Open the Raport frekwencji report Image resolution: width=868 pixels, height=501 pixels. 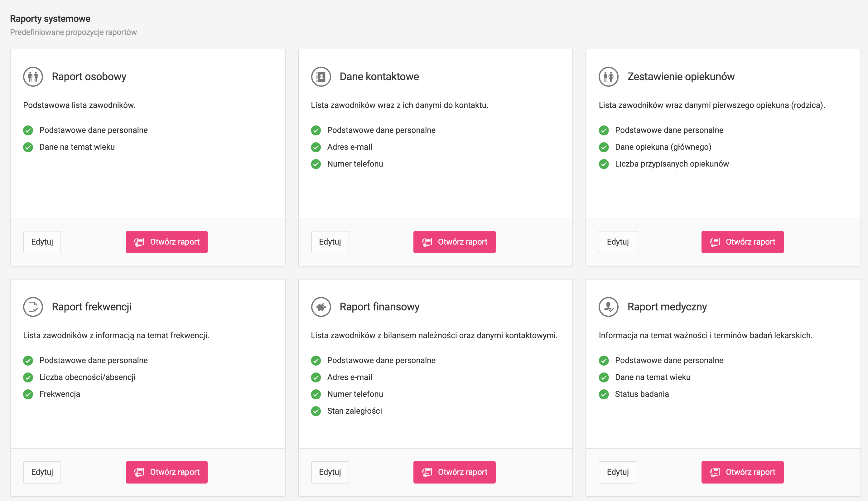[x=167, y=472]
